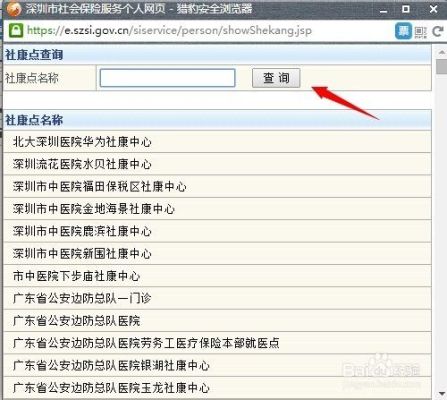Close the browser window
This screenshot has width=447, height=400.
tap(433, 9)
